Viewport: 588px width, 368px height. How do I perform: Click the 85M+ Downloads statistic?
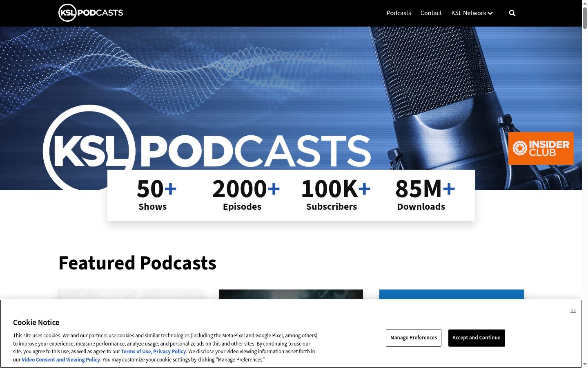[425, 195]
